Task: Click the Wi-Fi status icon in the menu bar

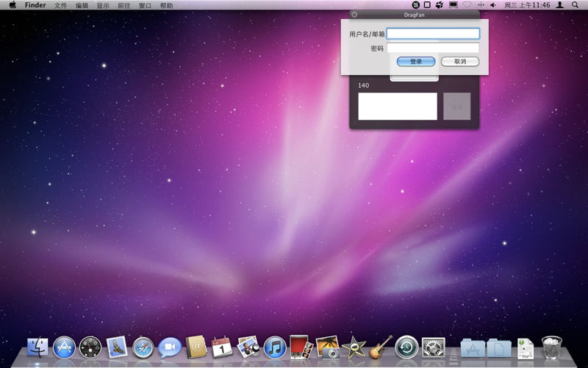Action: tap(467, 5)
